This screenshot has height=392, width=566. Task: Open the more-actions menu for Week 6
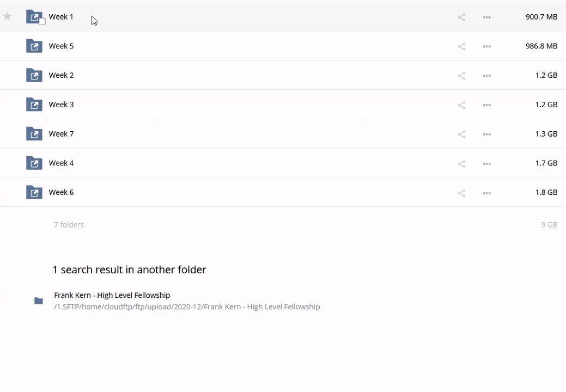pyautogui.click(x=486, y=193)
